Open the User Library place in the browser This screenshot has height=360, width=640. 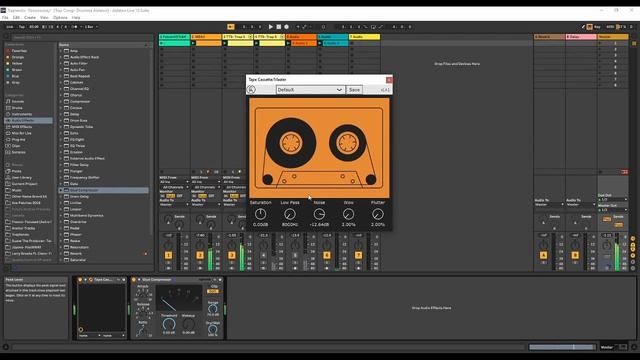click(21, 178)
